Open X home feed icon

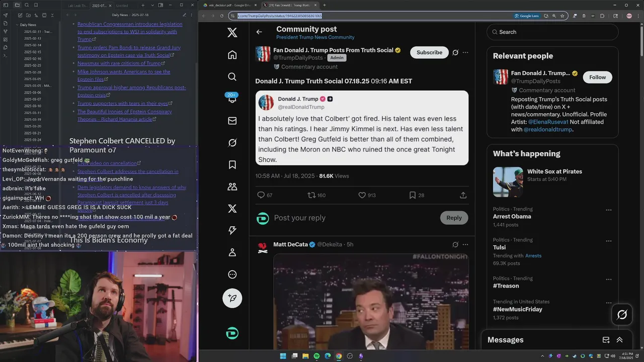coord(232,55)
